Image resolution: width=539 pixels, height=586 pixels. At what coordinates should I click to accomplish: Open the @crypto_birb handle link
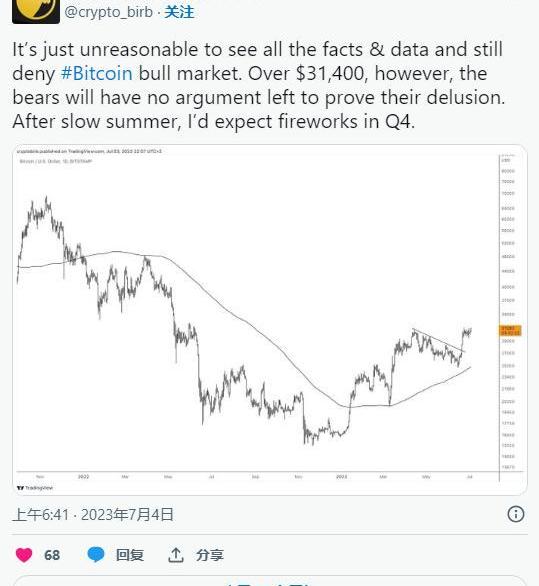pyautogui.click(x=108, y=12)
